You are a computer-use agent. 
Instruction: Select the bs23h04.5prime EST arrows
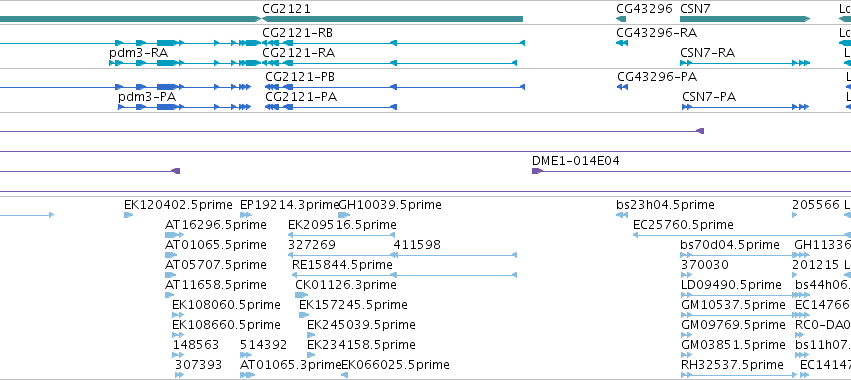tap(622, 215)
